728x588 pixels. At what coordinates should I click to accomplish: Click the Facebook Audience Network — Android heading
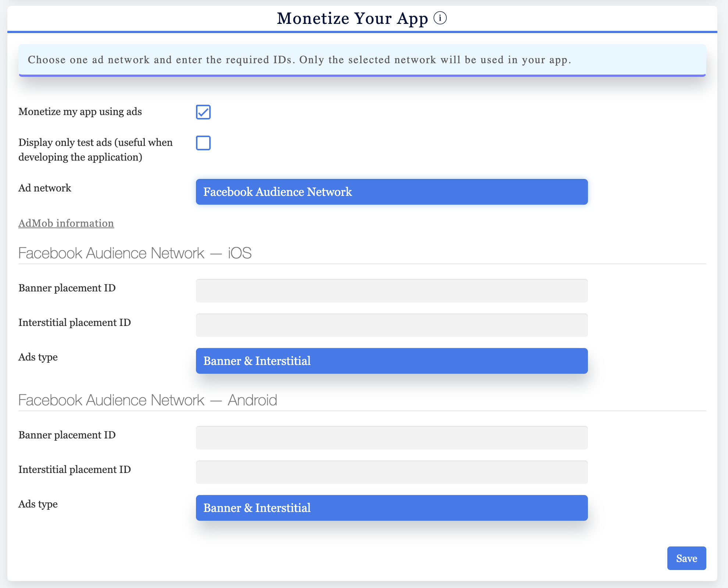point(148,400)
